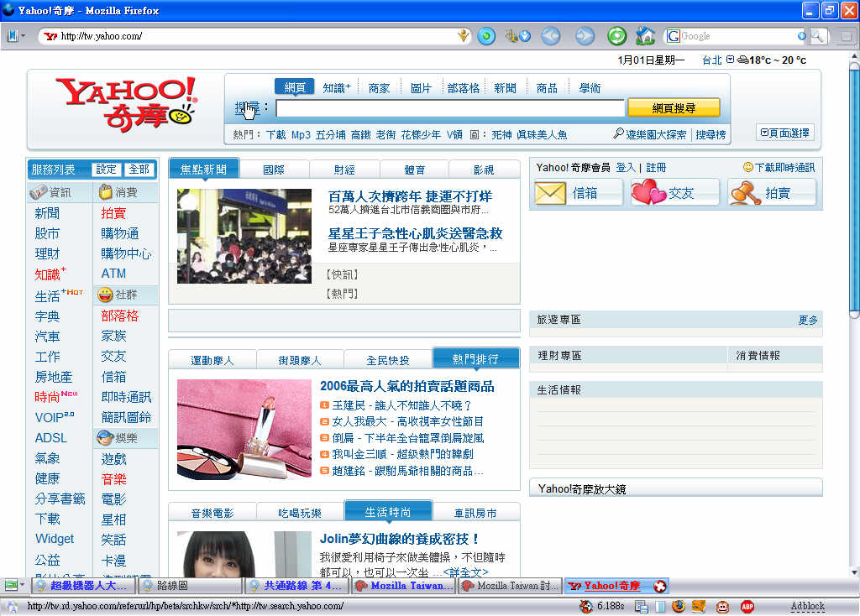The height and width of the screenshot is (616, 860).
Task: Click the vertical page scrollbar thumb
Action: point(854,190)
